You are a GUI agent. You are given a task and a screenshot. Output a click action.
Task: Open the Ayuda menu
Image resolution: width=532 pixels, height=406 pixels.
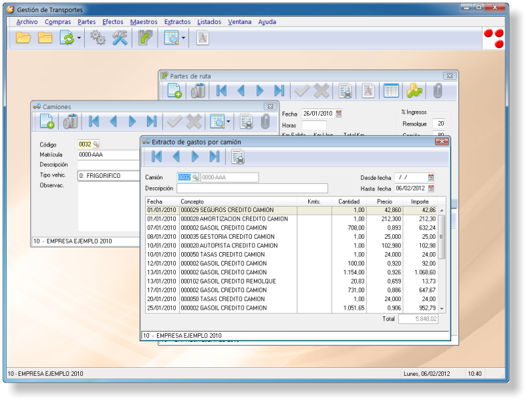[267, 21]
